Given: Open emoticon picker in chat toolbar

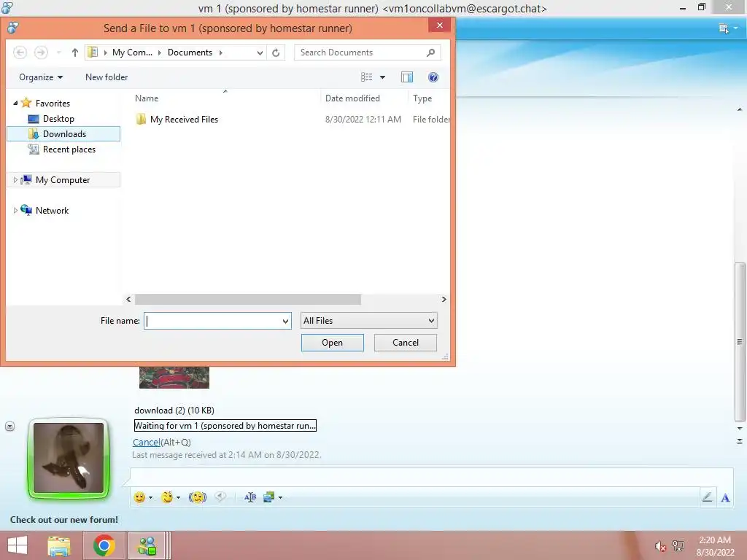Looking at the screenshot, I should pyautogui.click(x=139, y=497).
